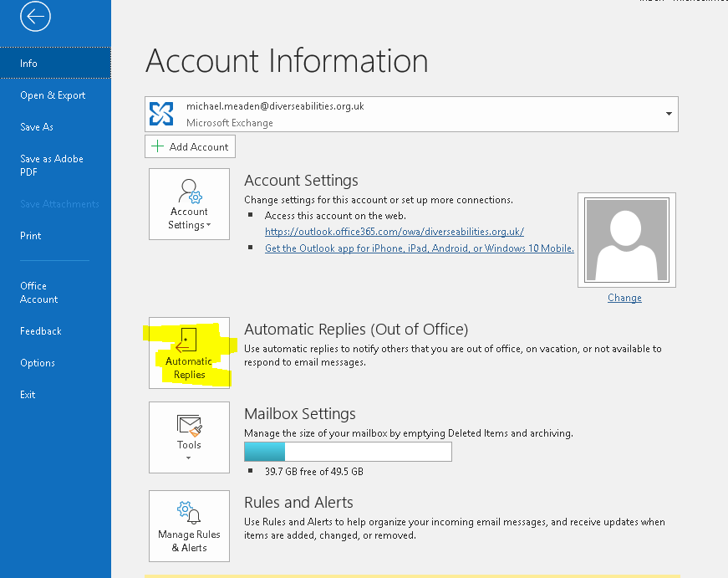Screen dimensions: 728x578
Task: Click the green plus Add Account icon
Action: click(157, 146)
